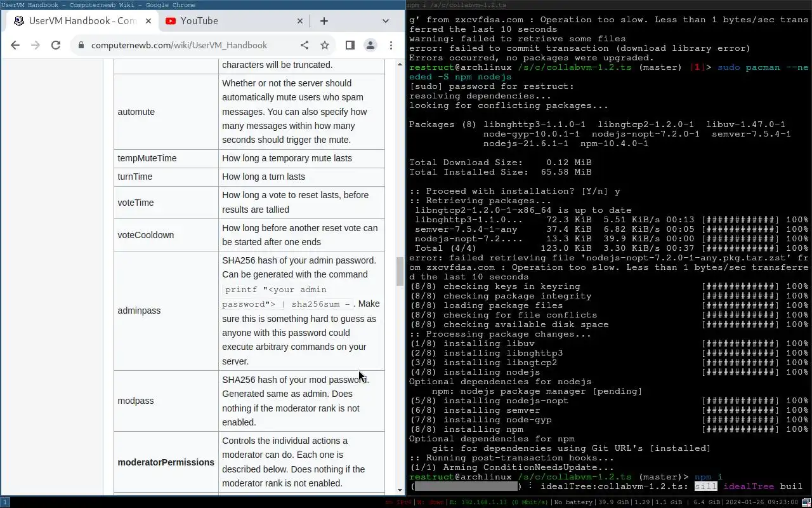This screenshot has width=812, height=508.
Task: Click the 'voteTime' table cell
Action: click(x=166, y=203)
